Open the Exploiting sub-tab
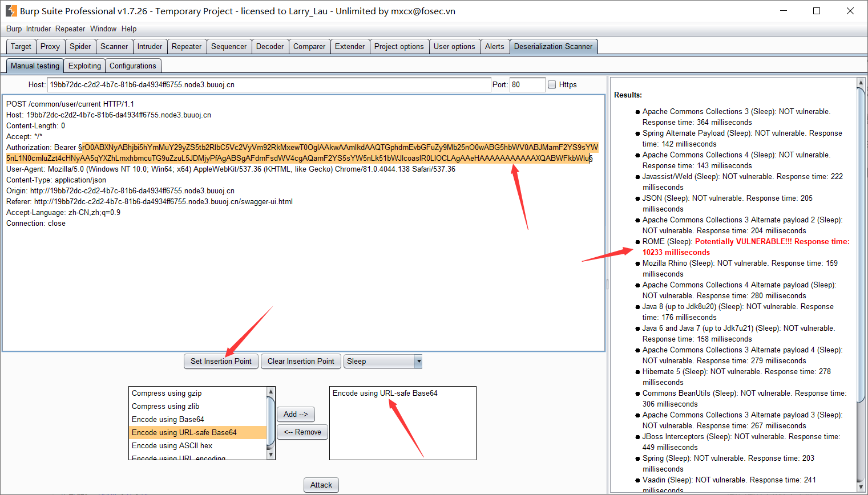868x495 pixels. [84, 66]
